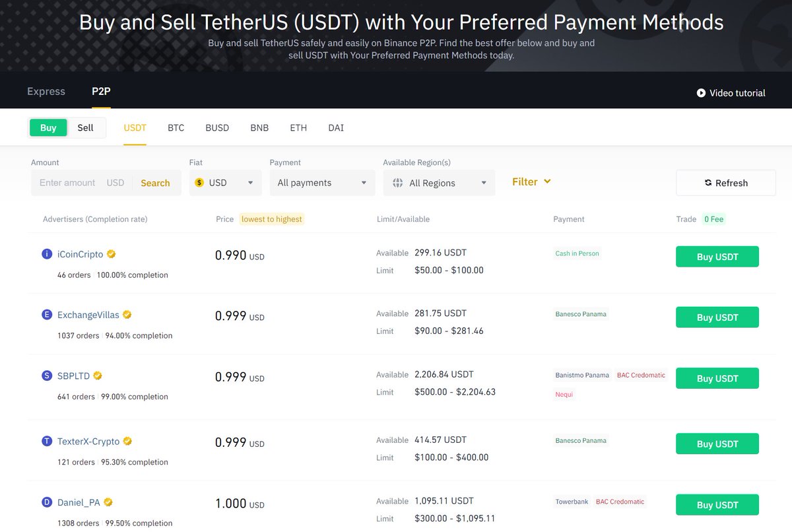Open ExchangeVillas advertiser profile
Image resolution: width=792 pixels, height=532 pixels.
point(88,315)
